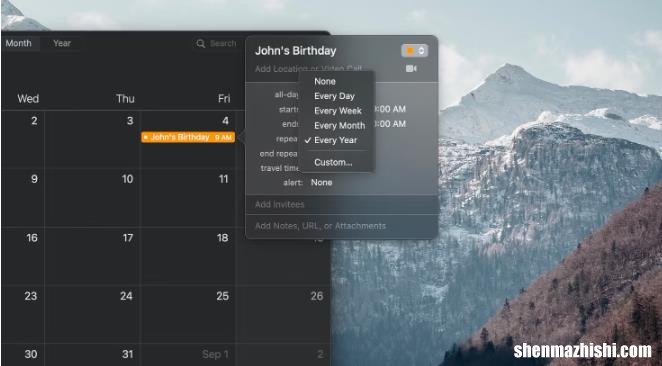Screen dimensions: 662x366
Task: Click the Fri column header
Action: [x=224, y=99]
